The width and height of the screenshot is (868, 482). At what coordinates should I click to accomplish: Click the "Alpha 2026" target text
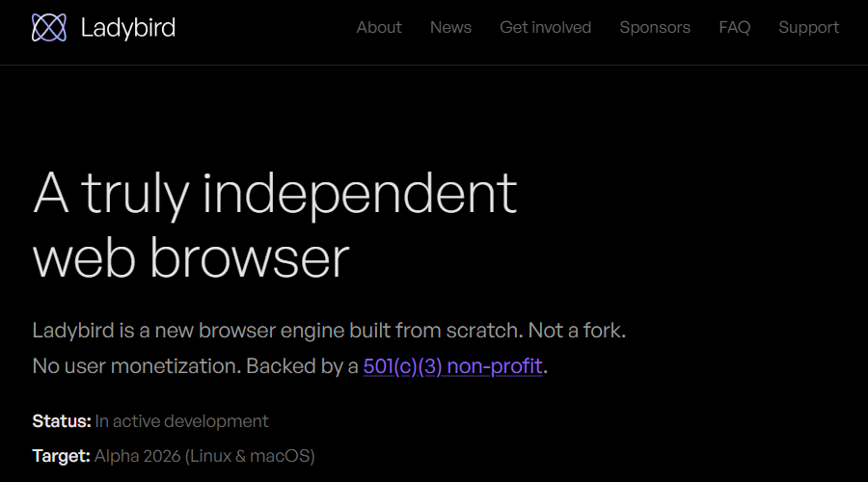[x=137, y=456]
